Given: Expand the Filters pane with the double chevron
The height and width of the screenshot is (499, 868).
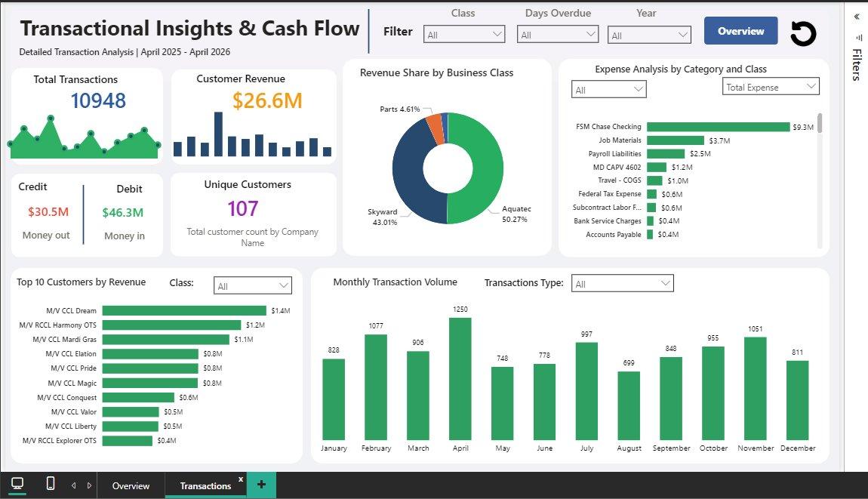Looking at the screenshot, I should [857, 17].
